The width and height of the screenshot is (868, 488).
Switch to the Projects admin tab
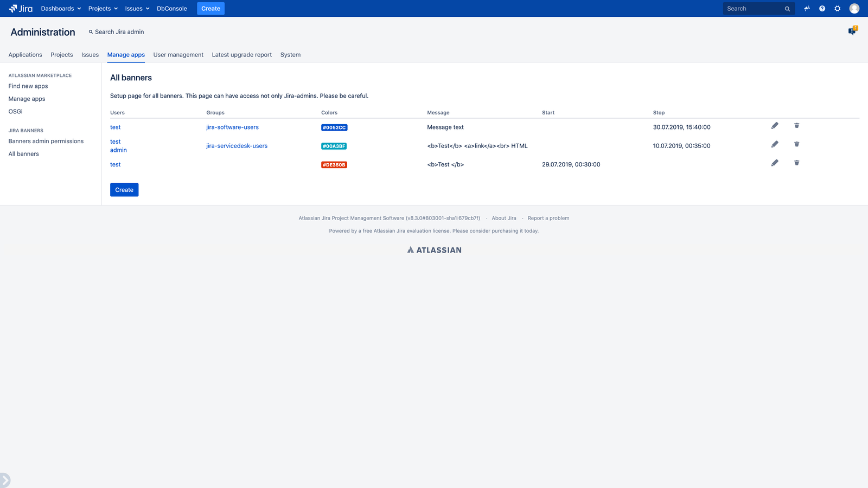[x=62, y=55]
